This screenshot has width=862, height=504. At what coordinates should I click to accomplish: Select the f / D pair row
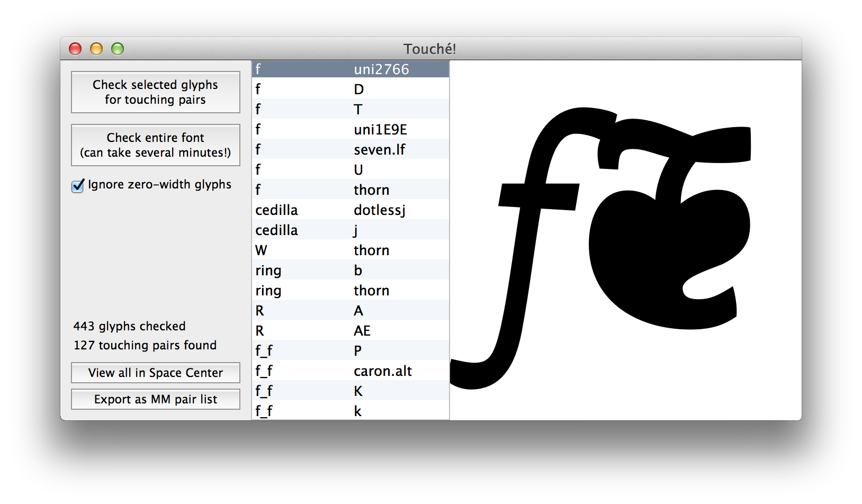[x=351, y=89]
